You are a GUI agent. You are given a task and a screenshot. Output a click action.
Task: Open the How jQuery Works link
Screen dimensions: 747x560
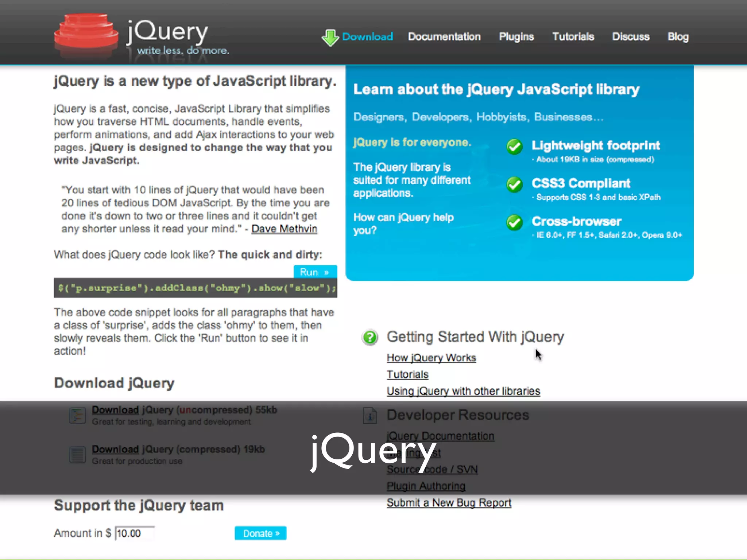(x=431, y=358)
